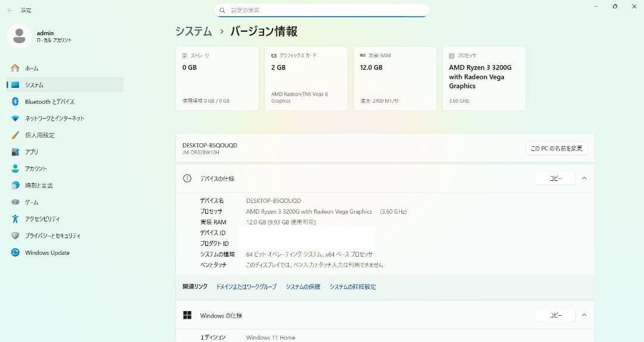Open ホーム in the sidebar
Viewport: 644px width, 342px height.
(x=66, y=68)
